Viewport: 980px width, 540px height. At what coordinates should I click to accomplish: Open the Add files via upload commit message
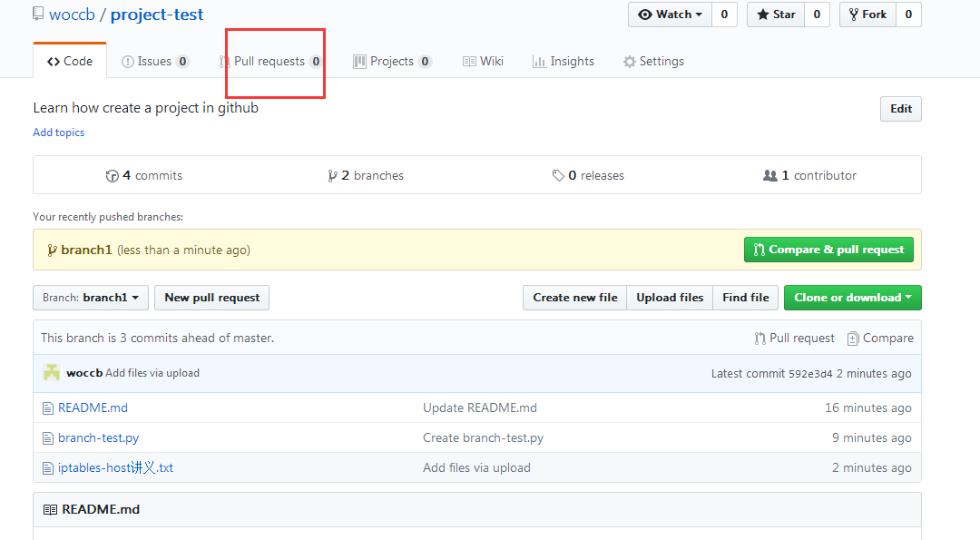(152, 373)
